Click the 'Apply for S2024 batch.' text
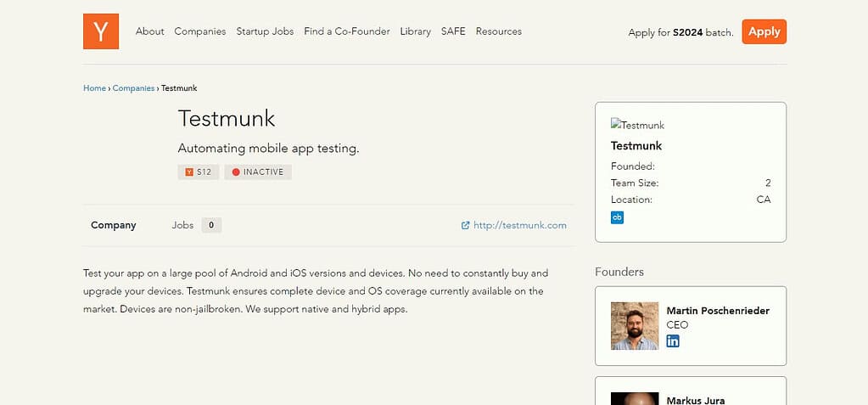868x405 pixels. coord(680,32)
